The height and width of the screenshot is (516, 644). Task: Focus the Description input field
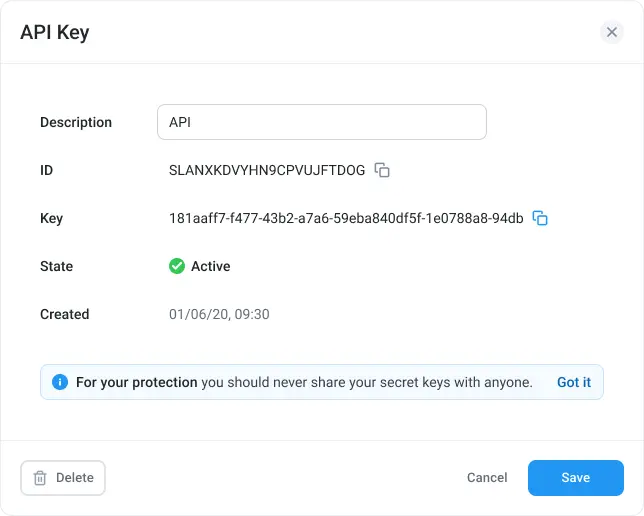point(322,122)
